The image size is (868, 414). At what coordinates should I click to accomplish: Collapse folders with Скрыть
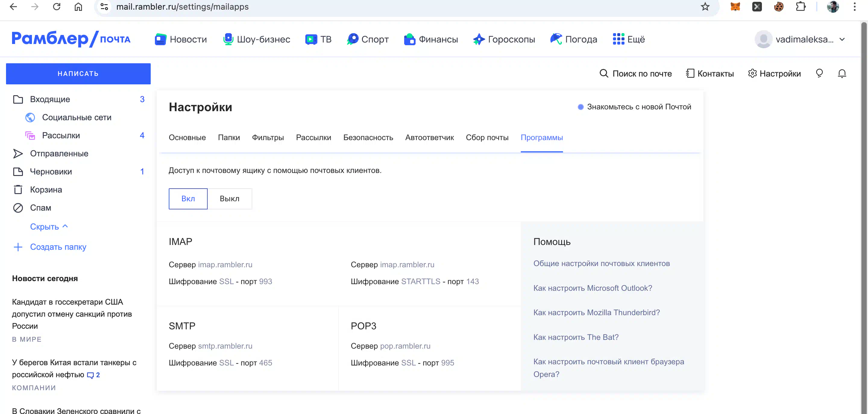pos(49,227)
